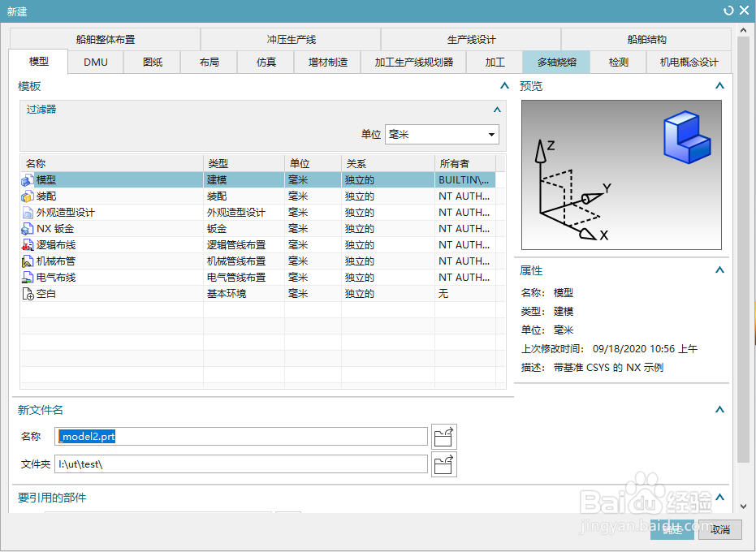Select the 空白 blank template icon

pyautogui.click(x=27, y=293)
